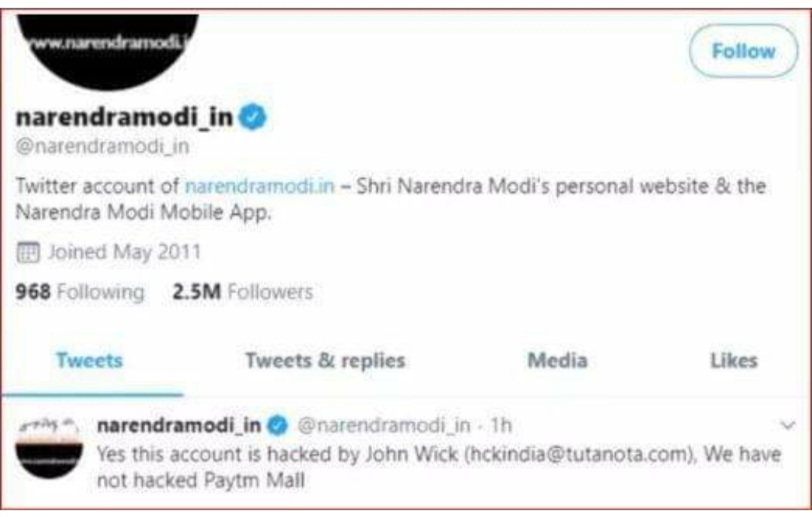Click the bold profile name heading
The image size is (812, 517).
(x=124, y=119)
